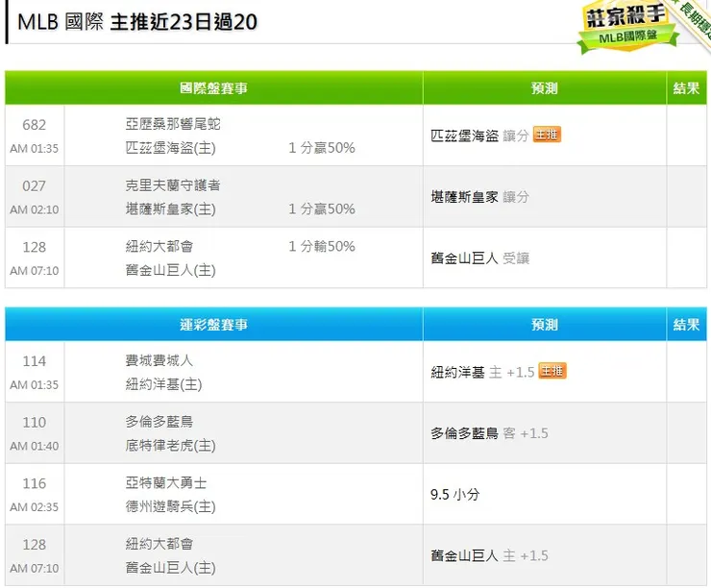Click 1 分贏50% in the 堪薩斯皇家 row
711x588 pixels.
(x=322, y=209)
